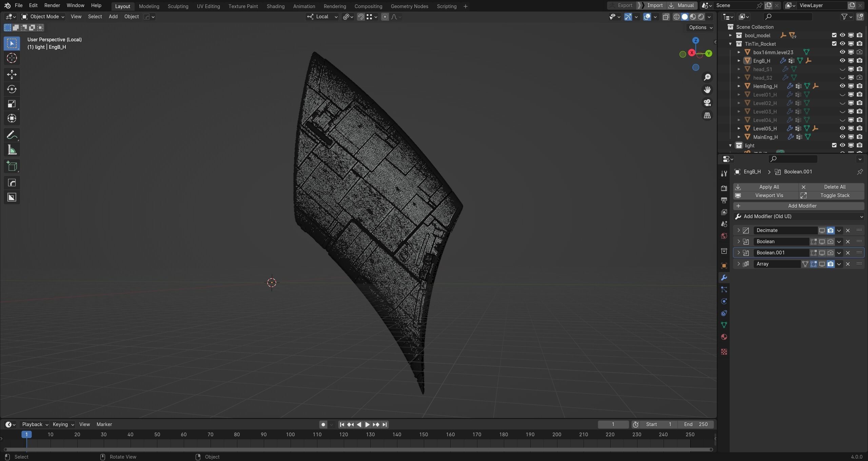Toggle camera view icon in viewport
This screenshot has height=461, width=868.
coord(707,103)
